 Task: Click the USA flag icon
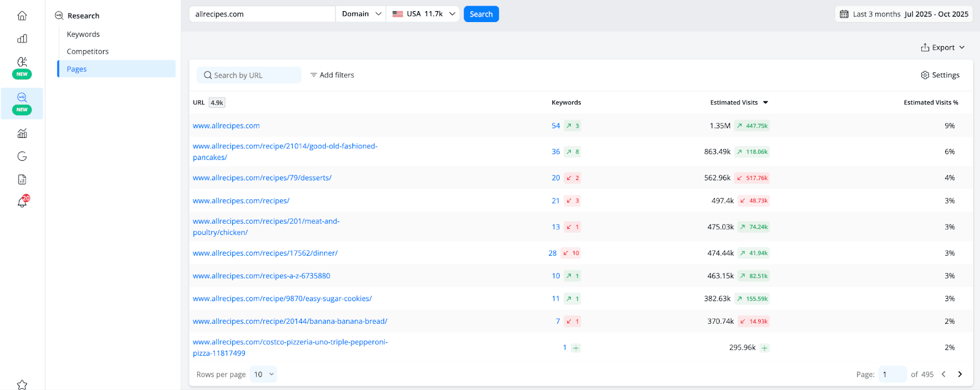(x=398, y=14)
